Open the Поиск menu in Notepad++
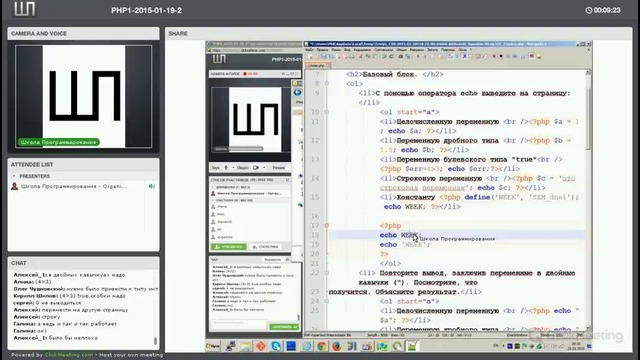The height and width of the screenshot is (360, 640). [336, 49]
